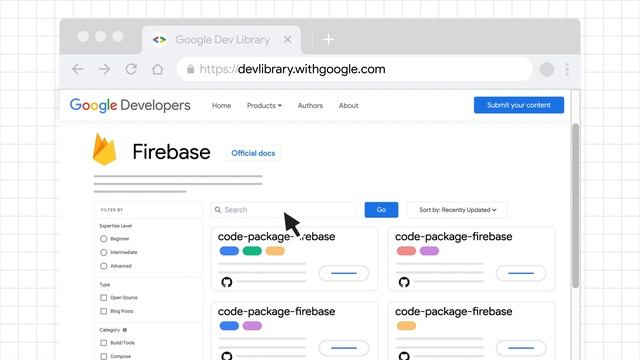
Task: Select the Advanced expertise level
Action: point(103,266)
